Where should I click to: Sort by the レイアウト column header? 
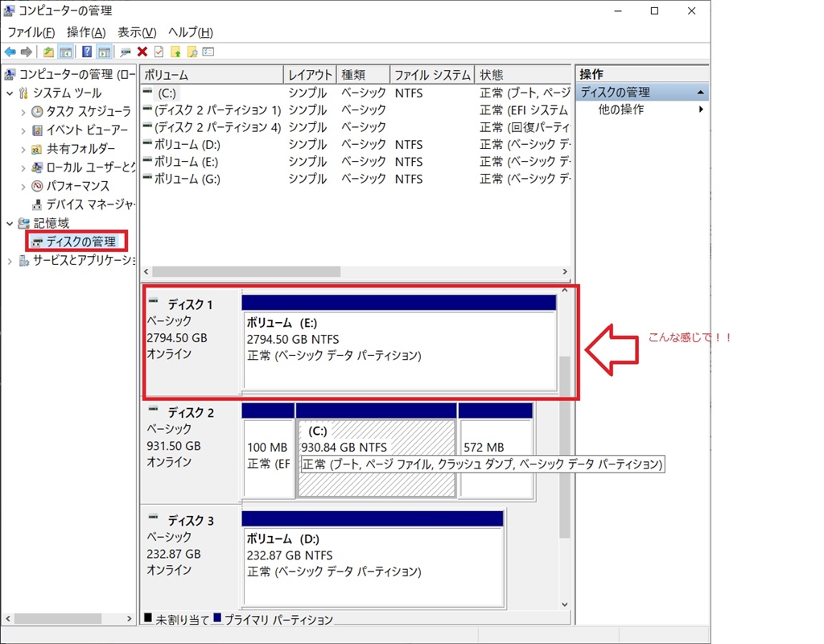(310, 75)
